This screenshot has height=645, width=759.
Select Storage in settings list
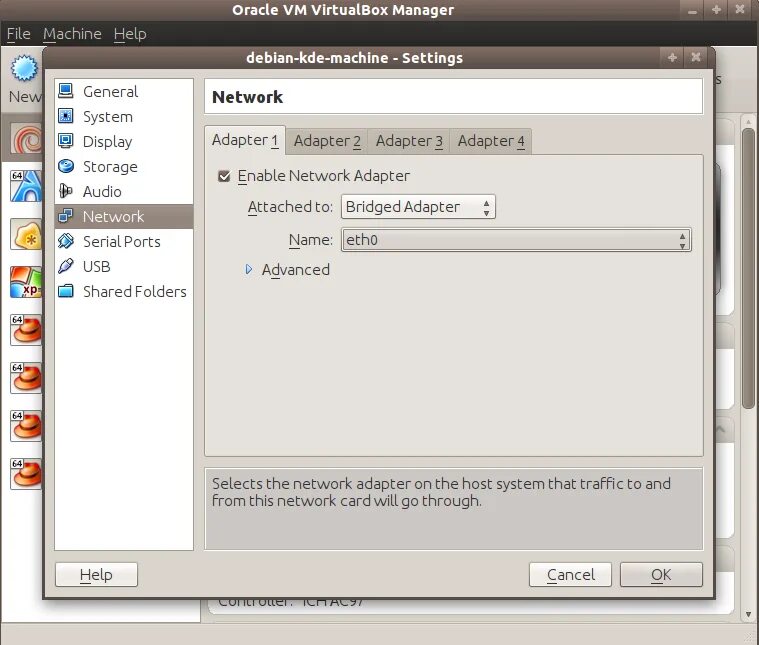(x=124, y=167)
